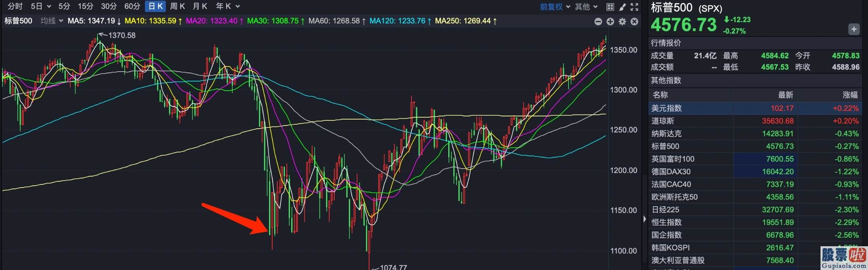Open the 均线 indicator dropdown

52,21
